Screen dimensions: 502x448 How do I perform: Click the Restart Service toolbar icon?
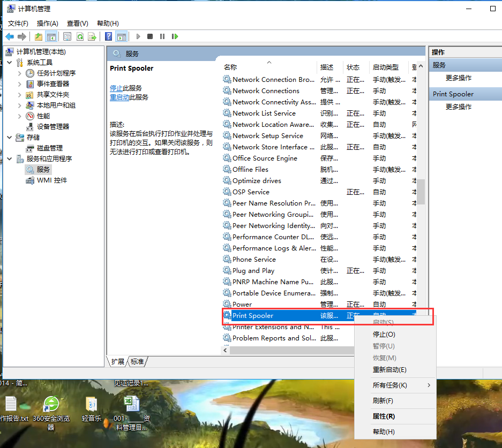point(175,36)
